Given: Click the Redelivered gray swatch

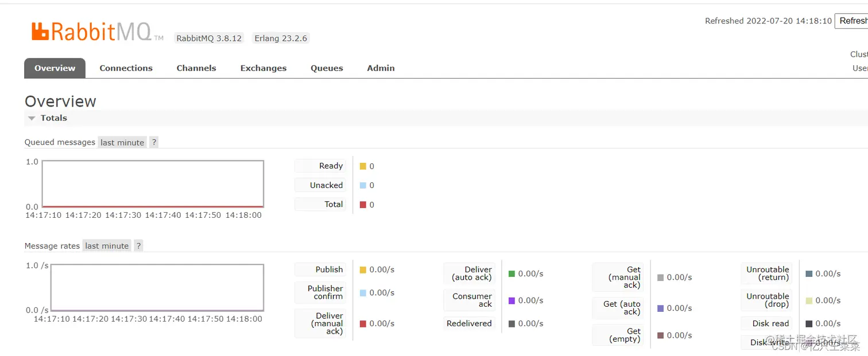Looking at the screenshot, I should pos(511,323).
